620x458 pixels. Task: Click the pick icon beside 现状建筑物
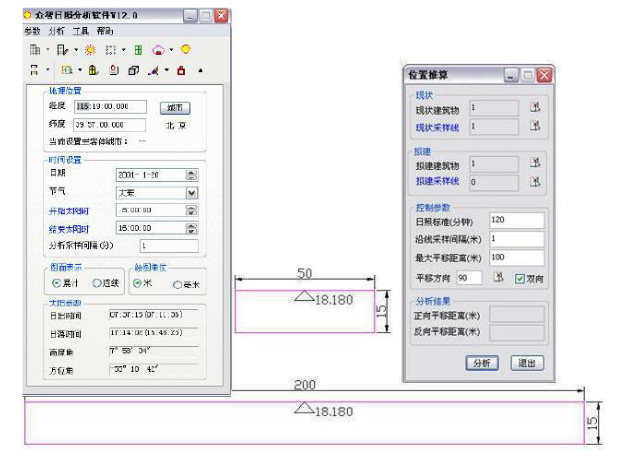tap(535, 107)
